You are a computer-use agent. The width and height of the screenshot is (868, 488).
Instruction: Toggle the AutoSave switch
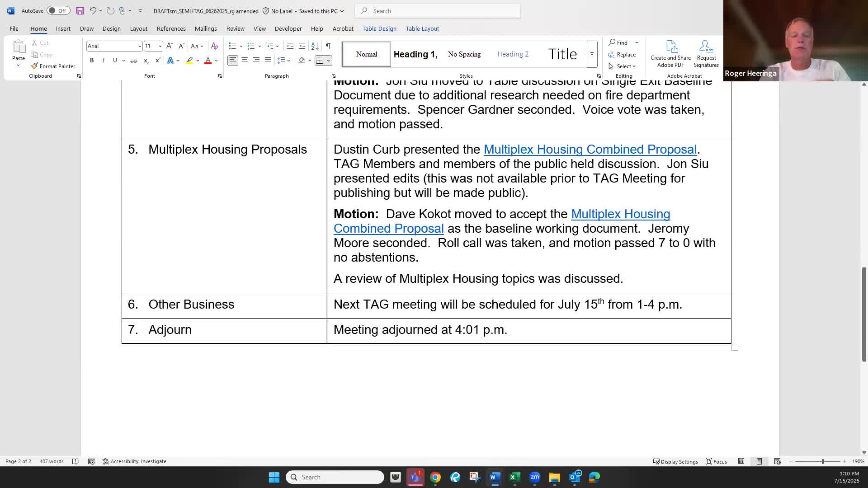[x=58, y=11]
